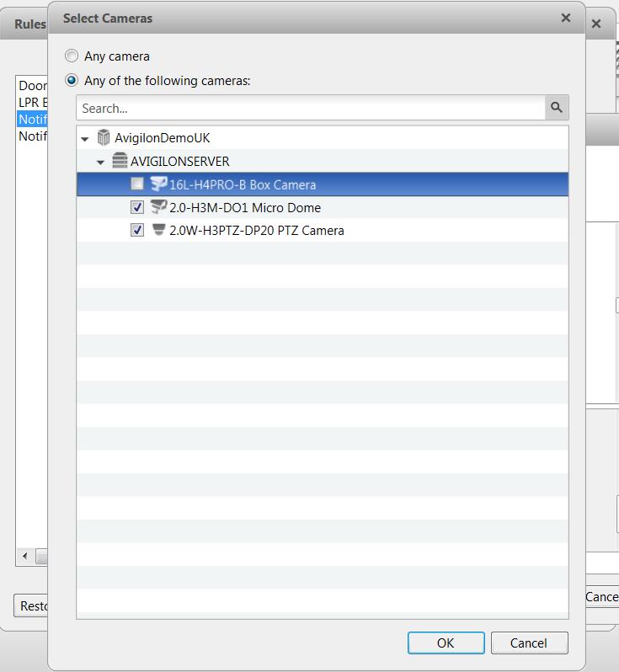Collapse the AVIGILONSERVER tree node
Image resolution: width=619 pixels, height=672 pixels.
pos(100,163)
